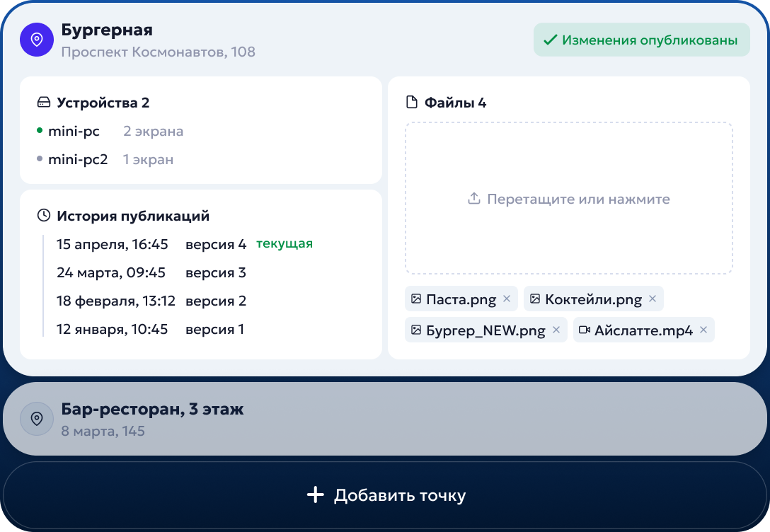Click the Коктейли.png file name
The width and height of the screenshot is (770, 532).
[593, 299]
